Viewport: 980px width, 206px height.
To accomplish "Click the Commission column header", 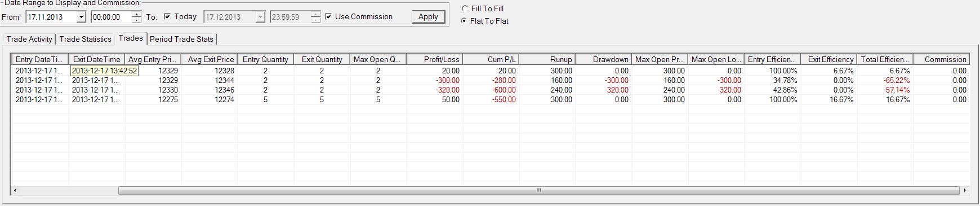I will coord(941,59).
